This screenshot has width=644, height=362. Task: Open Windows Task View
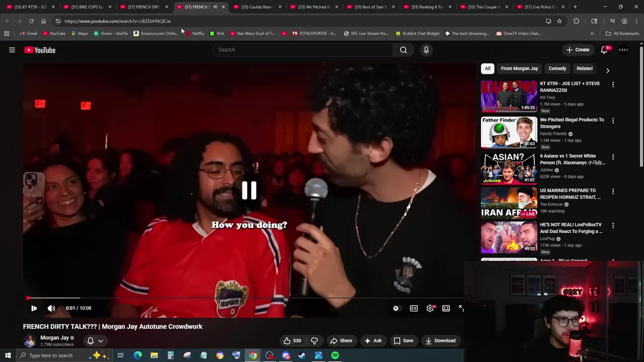tap(121, 355)
